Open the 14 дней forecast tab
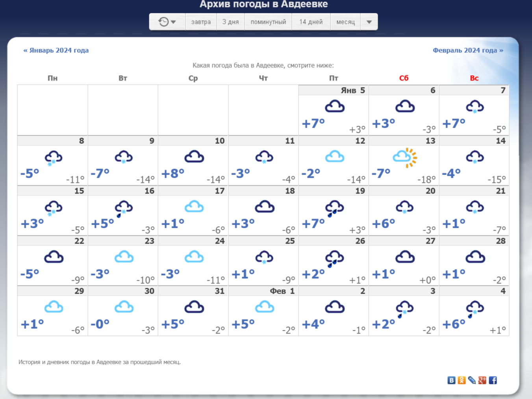This screenshot has height=399, width=532. (x=311, y=22)
